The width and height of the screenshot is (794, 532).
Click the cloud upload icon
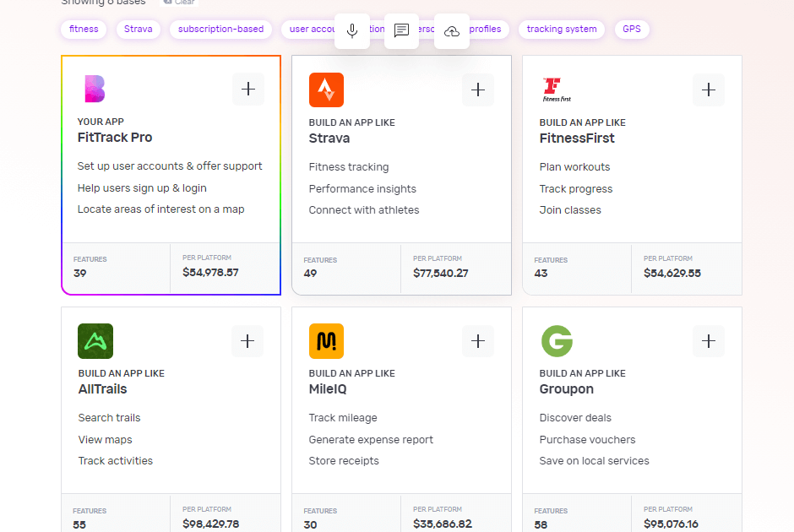tap(452, 31)
